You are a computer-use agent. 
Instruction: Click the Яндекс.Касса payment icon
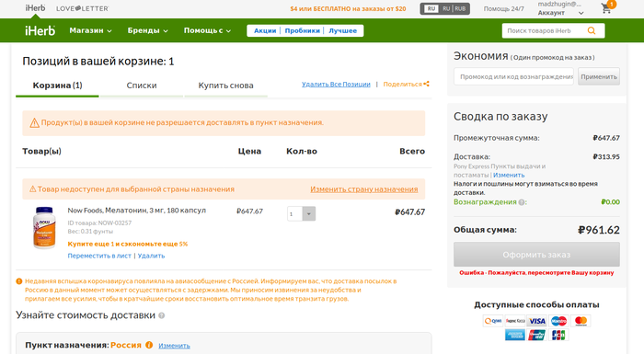(515, 321)
